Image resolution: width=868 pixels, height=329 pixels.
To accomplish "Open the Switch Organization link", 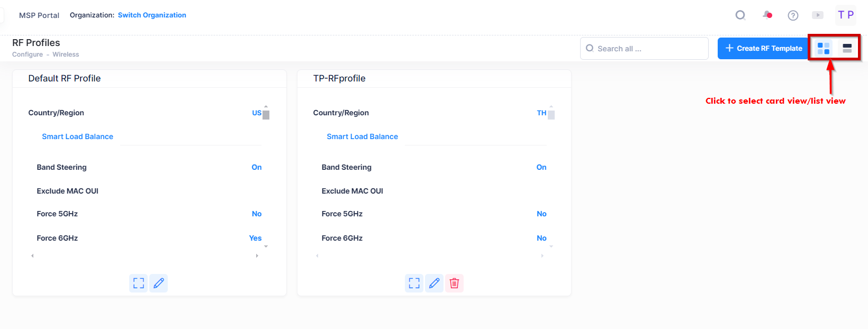I will (152, 15).
